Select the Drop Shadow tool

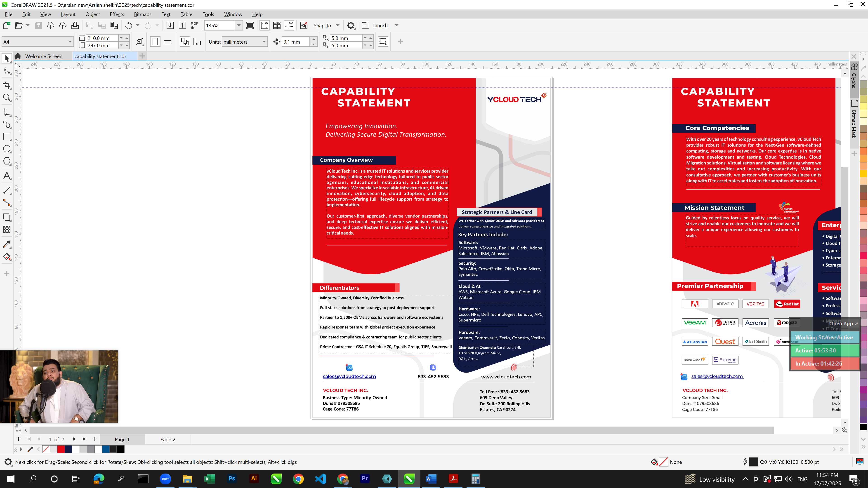(x=7, y=217)
